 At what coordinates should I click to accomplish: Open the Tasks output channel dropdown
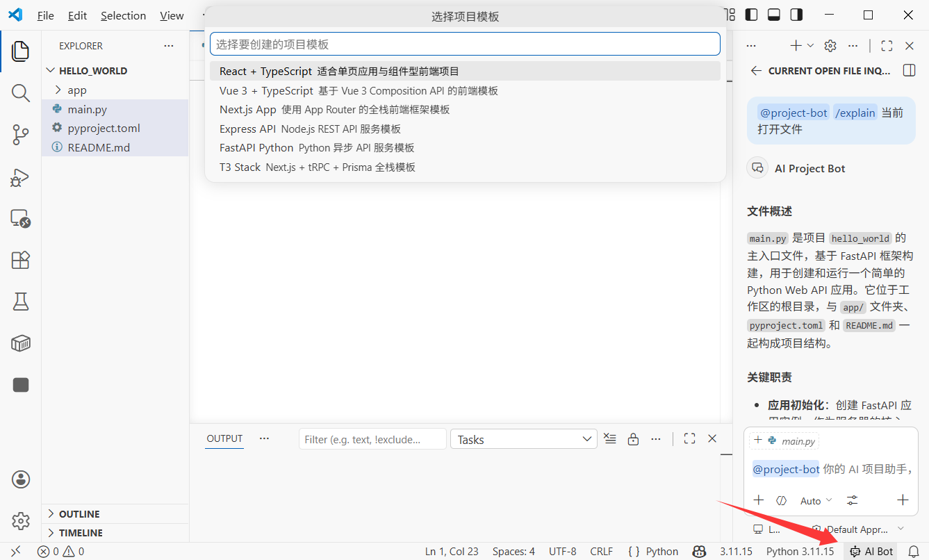click(x=523, y=438)
